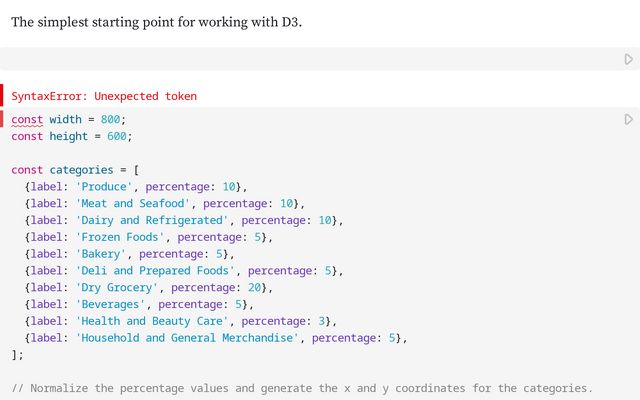Click inside the empty gray cell
Image resolution: width=640 pixels, height=400 pixels.
click(x=300, y=60)
